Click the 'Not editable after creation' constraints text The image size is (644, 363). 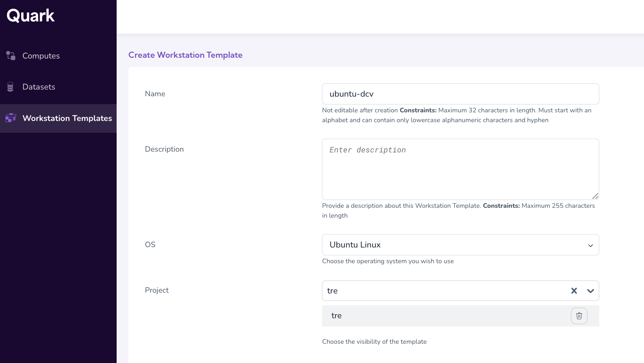click(457, 115)
